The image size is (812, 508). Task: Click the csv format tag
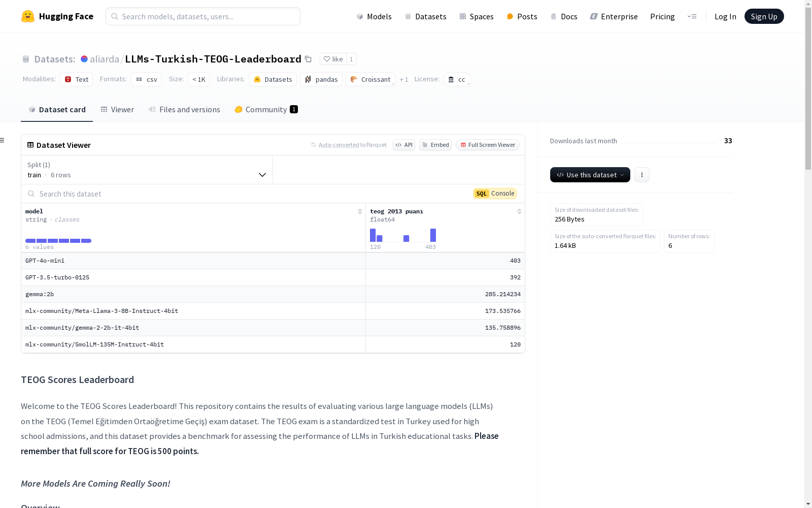(147, 79)
